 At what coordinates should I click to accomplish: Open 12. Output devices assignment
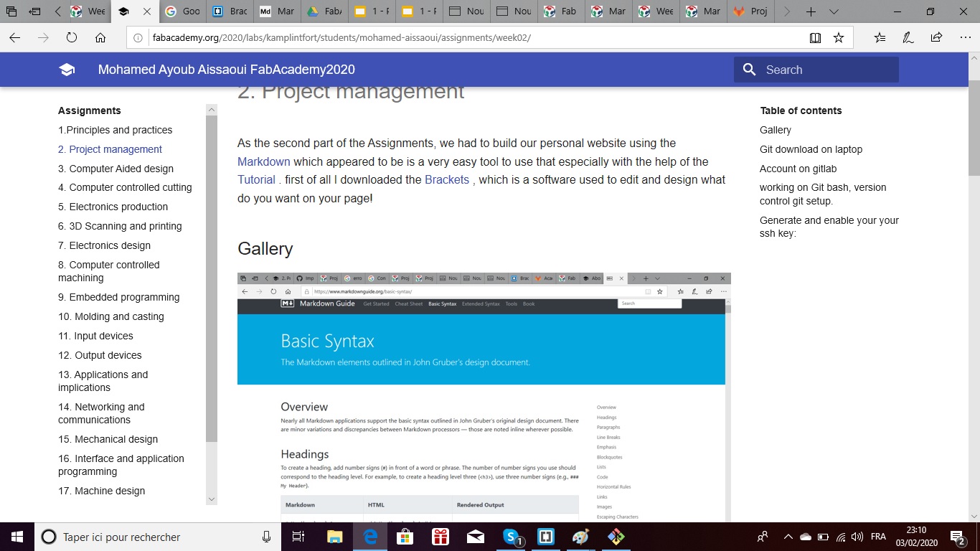tap(100, 355)
